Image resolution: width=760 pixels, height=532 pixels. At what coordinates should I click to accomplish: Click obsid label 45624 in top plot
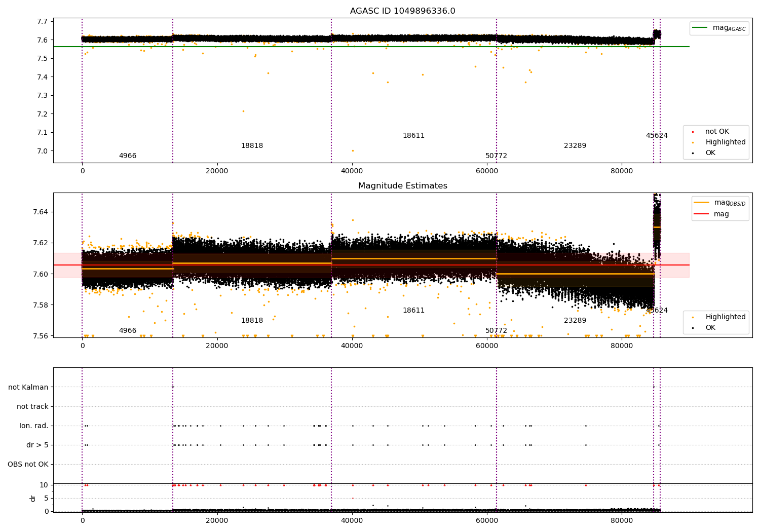pyautogui.click(x=657, y=136)
